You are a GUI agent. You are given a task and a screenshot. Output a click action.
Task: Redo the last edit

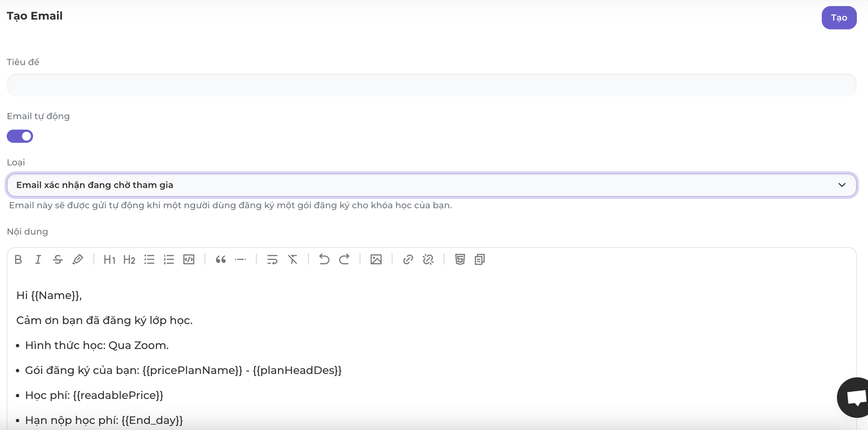pos(344,260)
